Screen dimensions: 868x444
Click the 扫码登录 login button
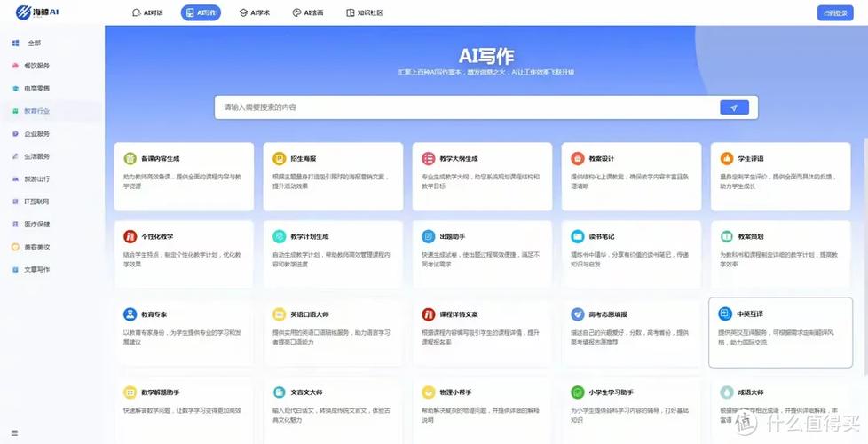835,12
